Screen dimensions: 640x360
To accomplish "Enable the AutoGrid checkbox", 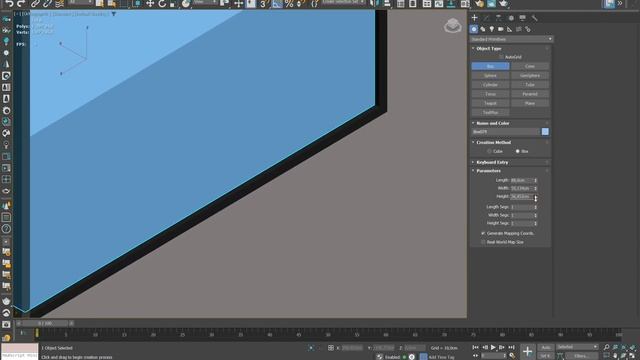I will tap(501, 57).
